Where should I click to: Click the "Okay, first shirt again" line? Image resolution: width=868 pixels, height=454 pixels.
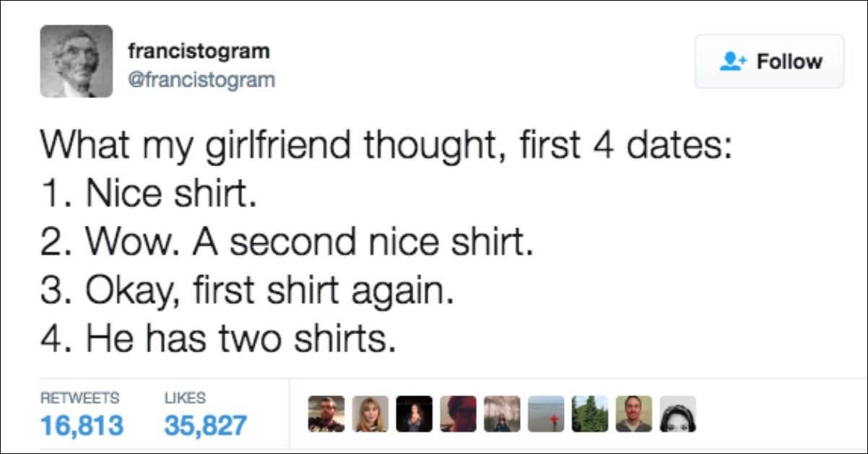pos(246,291)
